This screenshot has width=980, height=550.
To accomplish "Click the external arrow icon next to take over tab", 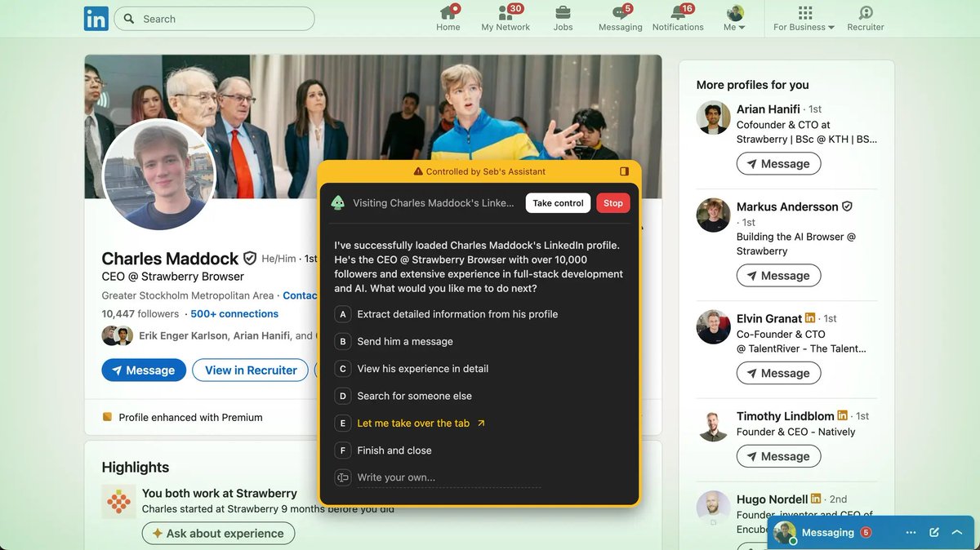I will pyautogui.click(x=481, y=424).
